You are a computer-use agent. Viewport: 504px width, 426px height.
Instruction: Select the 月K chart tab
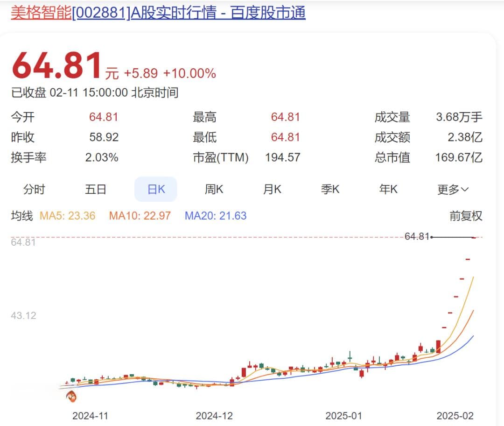(272, 189)
